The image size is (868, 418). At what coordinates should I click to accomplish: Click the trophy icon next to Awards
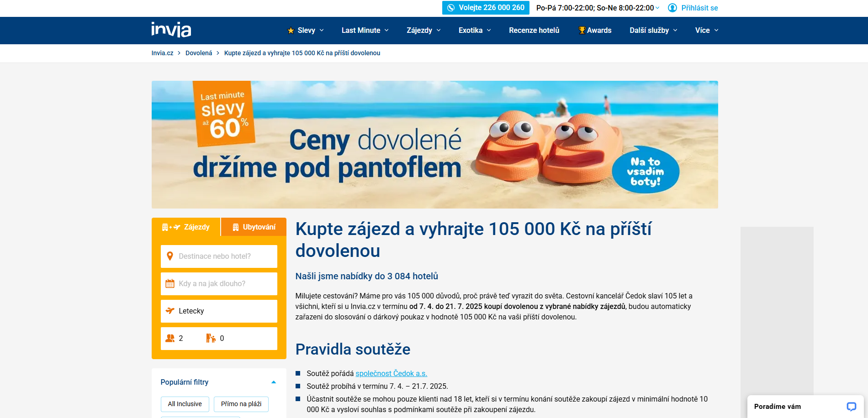click(x=582, y=30)
